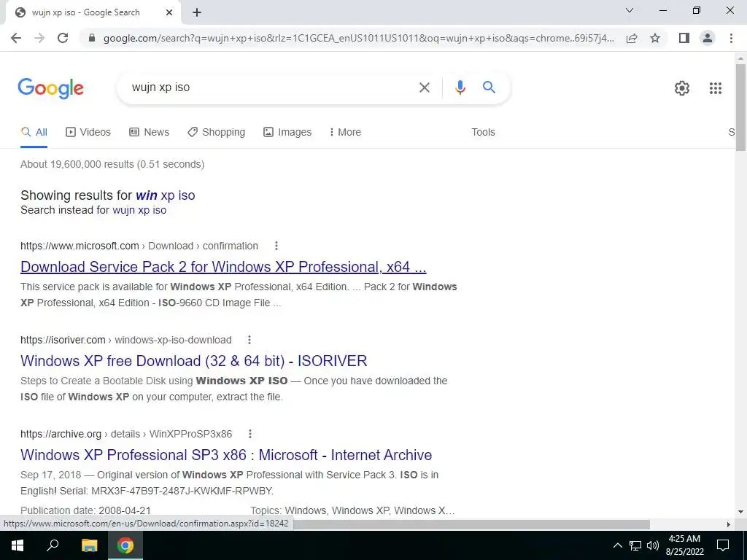Switch to News results
Image resolution: width=747 pixels, height=560 pixels.
pyautogui.click(x=149, y=133)
